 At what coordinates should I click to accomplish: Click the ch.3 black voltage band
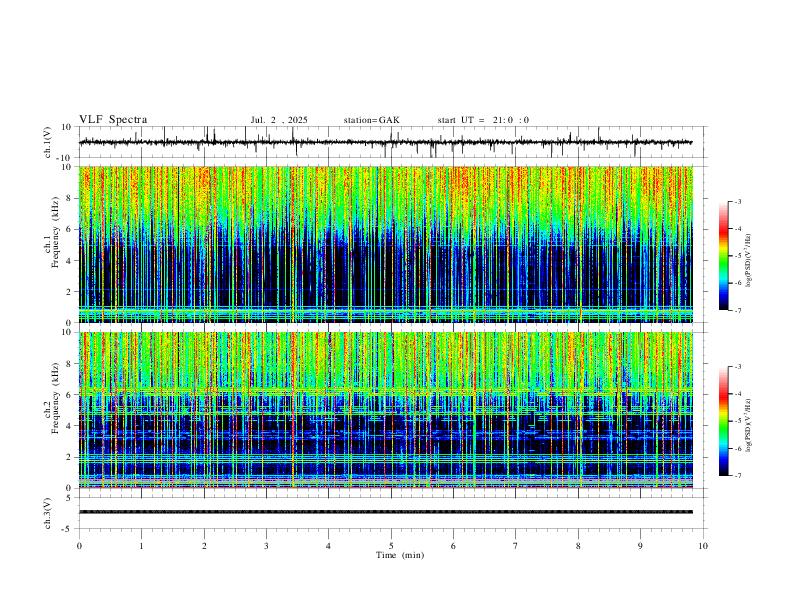386,512
